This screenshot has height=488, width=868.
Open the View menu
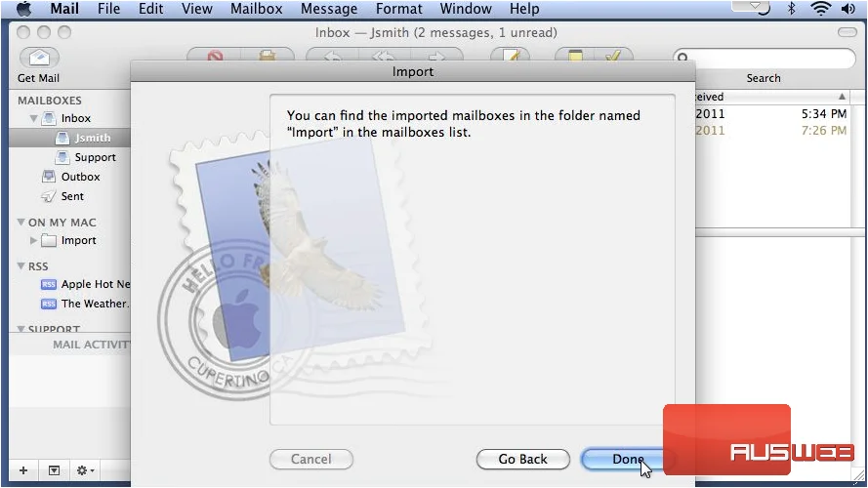click(x=196, y=9)
